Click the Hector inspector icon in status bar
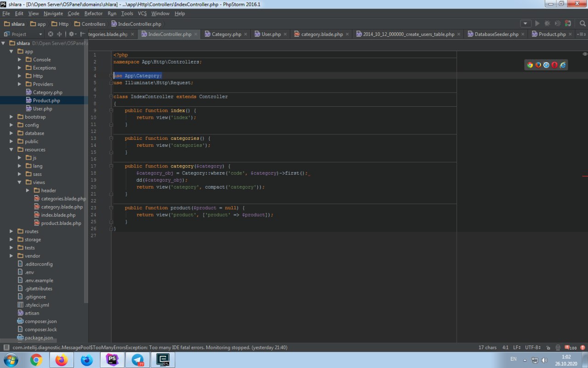The height and width of the screenshot is (368, 588). click(558, 348)
